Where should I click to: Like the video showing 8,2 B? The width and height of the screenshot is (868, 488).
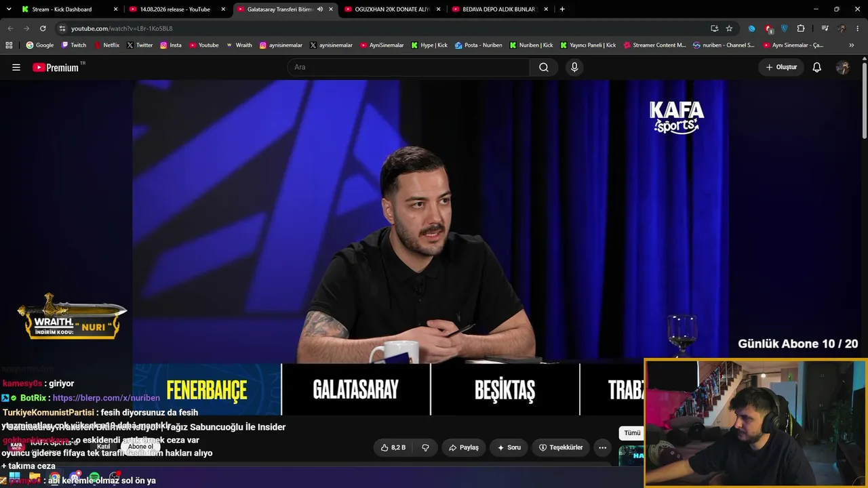[393, 447]
